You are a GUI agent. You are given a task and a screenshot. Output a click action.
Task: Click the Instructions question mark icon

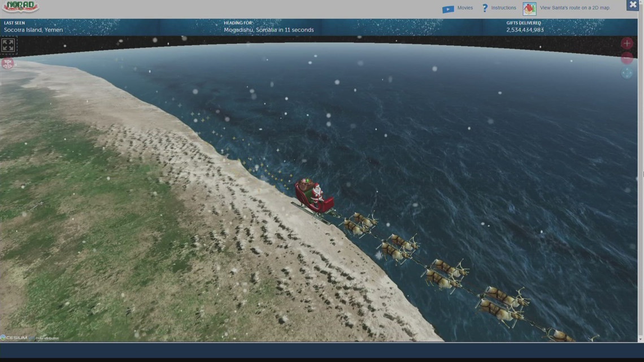(484, 7)
